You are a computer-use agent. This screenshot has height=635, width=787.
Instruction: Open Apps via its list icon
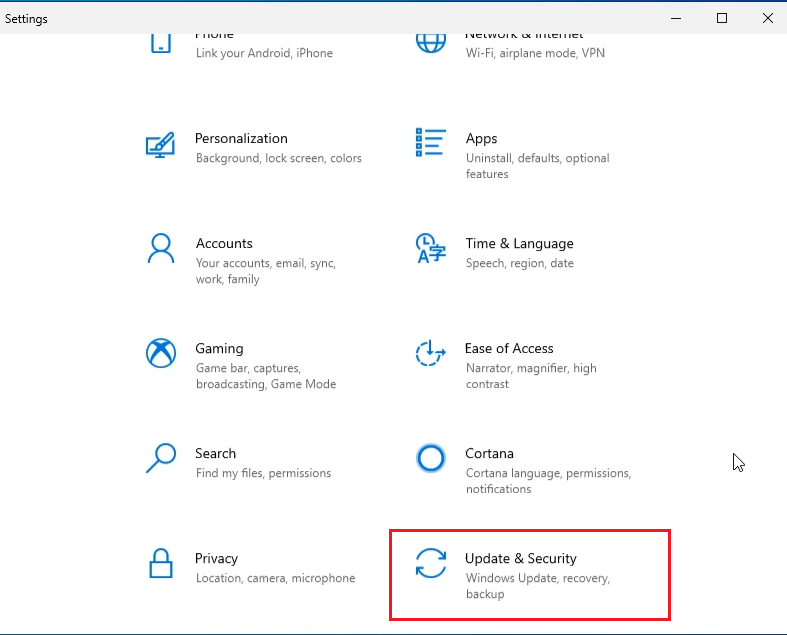(x=430, y=142)
